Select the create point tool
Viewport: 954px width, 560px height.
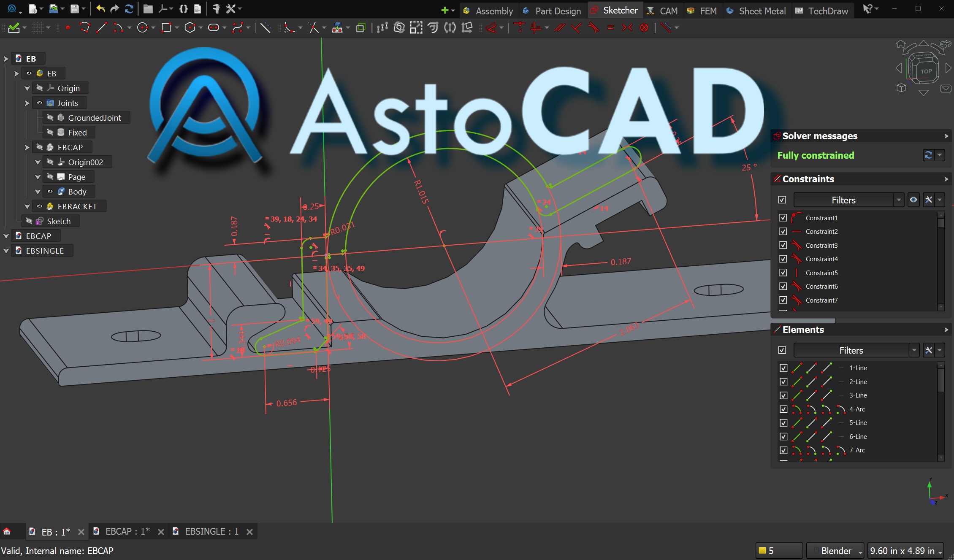point(68,28)
